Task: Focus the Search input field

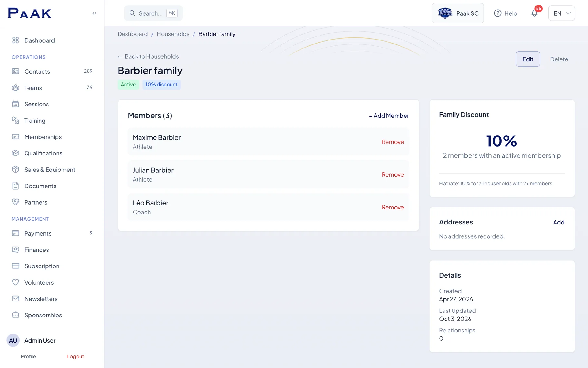Action: [153, 13]
